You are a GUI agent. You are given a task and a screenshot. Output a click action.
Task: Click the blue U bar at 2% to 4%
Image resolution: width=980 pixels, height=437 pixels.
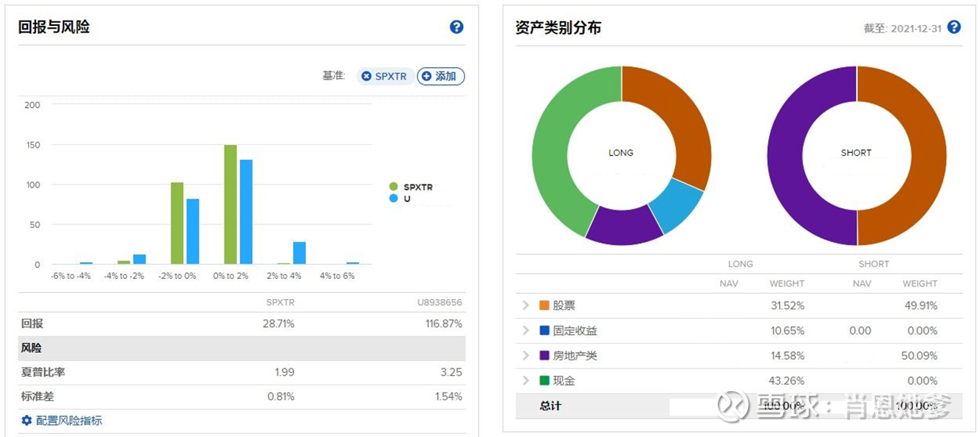299,252
